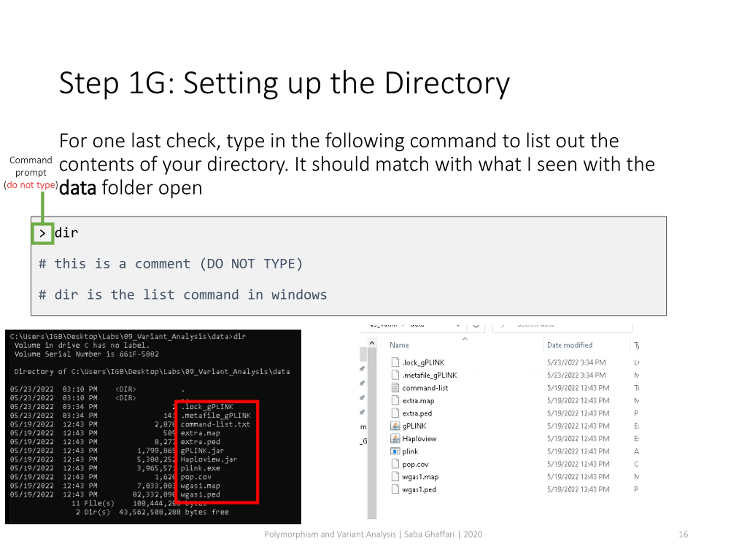Click the date modified of .lock_gPLINK
The height and width of the screenshot is (560, 747).
[577, 363]
